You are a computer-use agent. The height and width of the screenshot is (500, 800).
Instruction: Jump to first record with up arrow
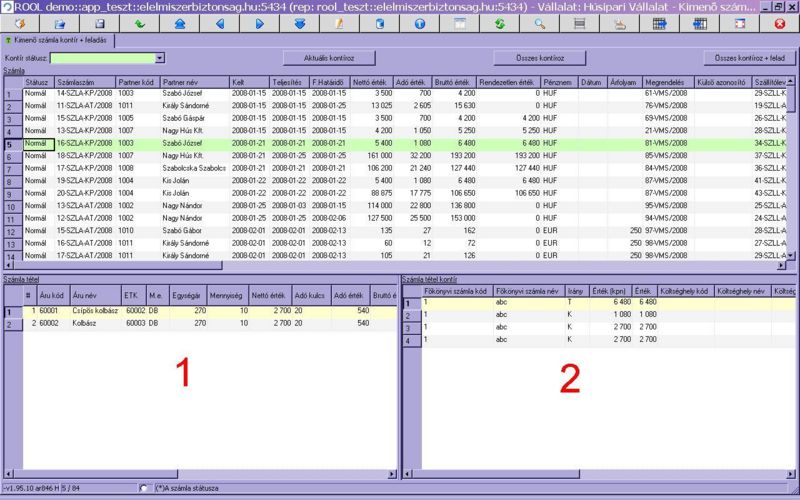(180, 22)
